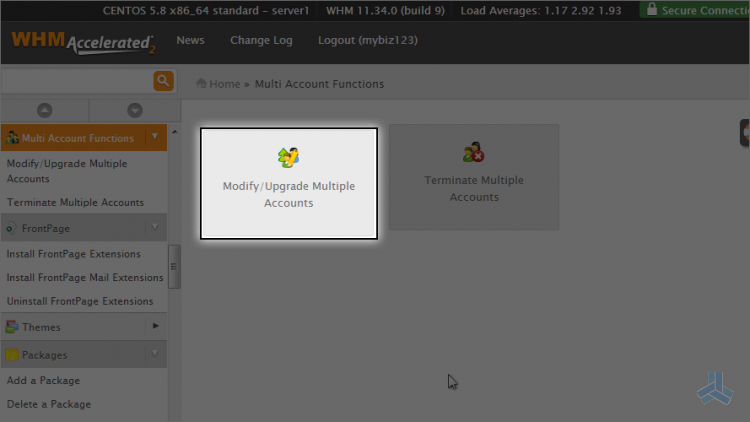750x422 pixels.
Task: Click the Modify/Upgrade Multiple Accounts tile label
Action: [288, 194]
